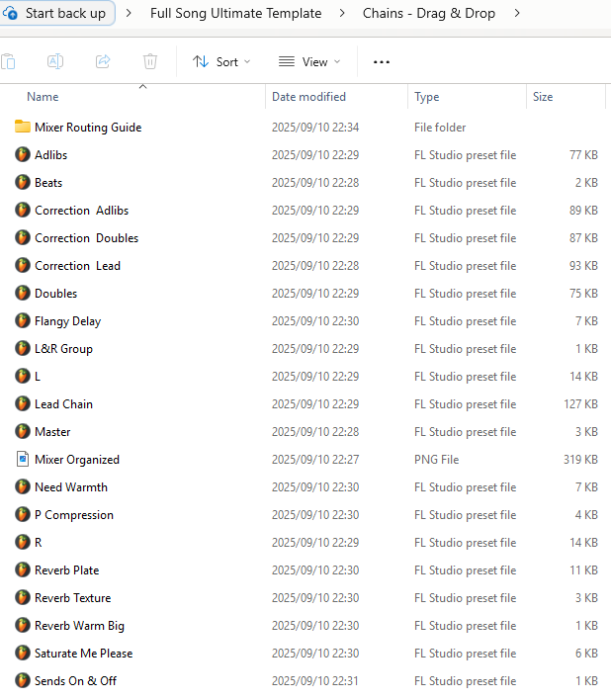Click the Share icon in toolbar

click(103, 61)
